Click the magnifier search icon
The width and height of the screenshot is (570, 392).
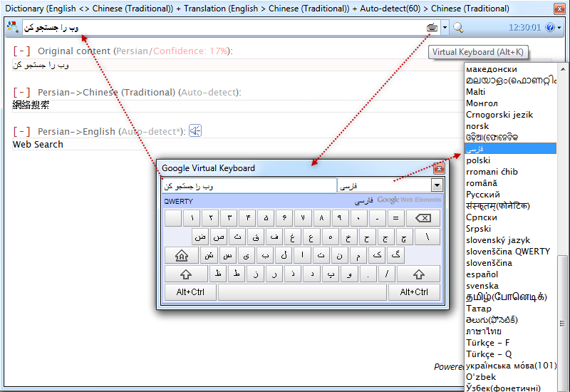coord(458,28)
